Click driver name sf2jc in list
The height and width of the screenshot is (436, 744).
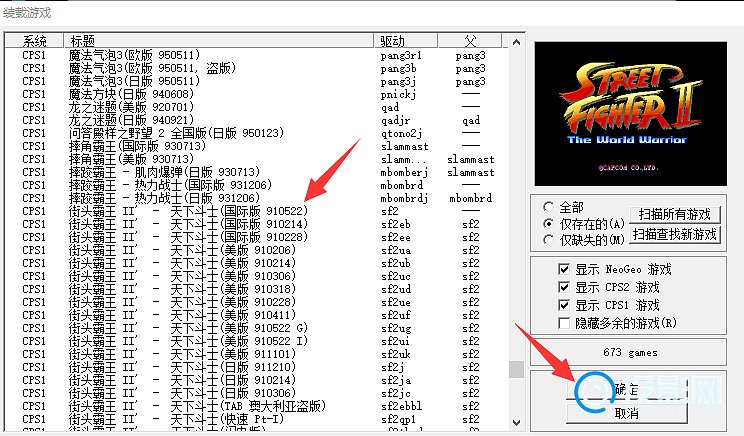coord(396,393)
